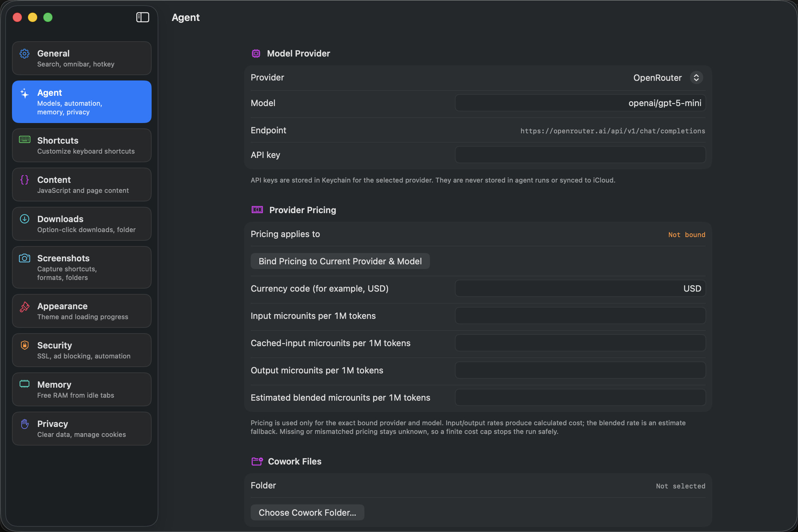The height and width of the screenshot is (532, 798).
Task: Click the Security shield lock icon
Action: pos(24,345)
